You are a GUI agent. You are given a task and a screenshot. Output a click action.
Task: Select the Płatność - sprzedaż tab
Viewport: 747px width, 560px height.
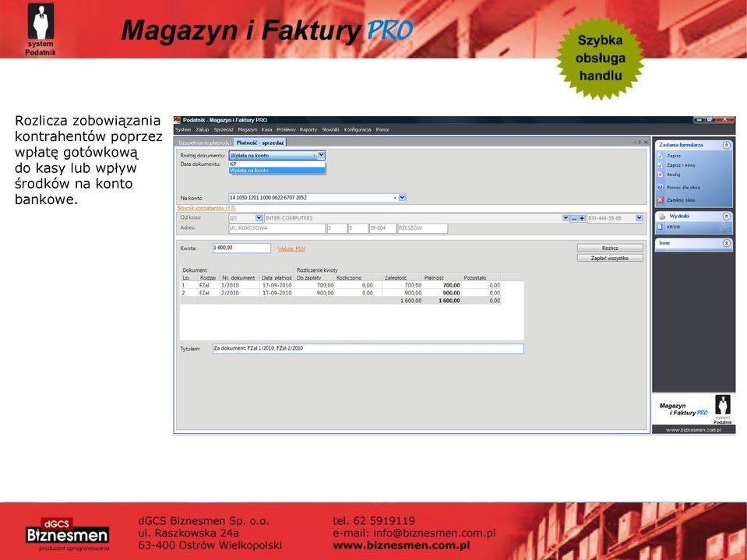tap(260, 143)
